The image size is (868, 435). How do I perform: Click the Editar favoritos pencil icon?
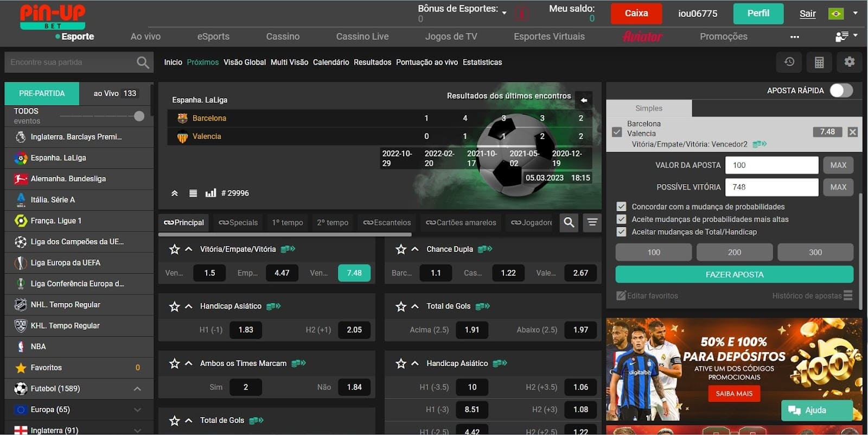click(x=621, y=295)
